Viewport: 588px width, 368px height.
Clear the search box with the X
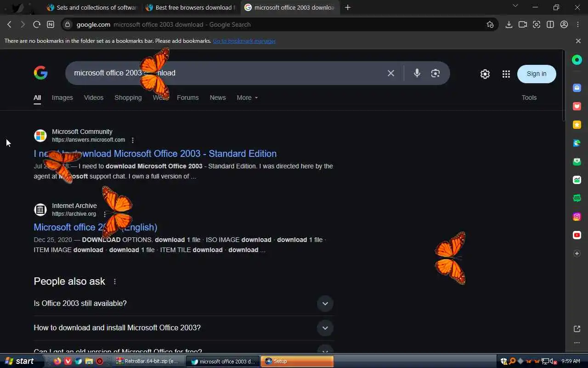[x=391, y=73]
